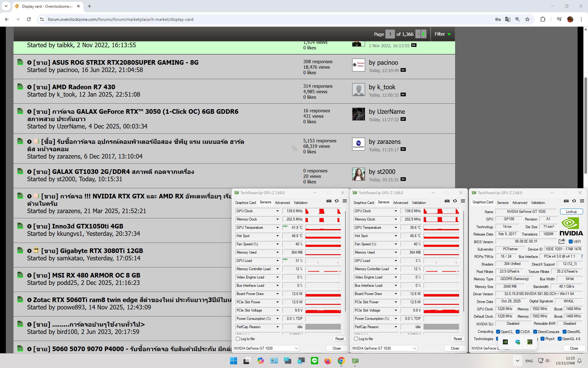Enable Log to file in leftmost GPU-Z window
This screenshot has height=368, width=588.
238,339
